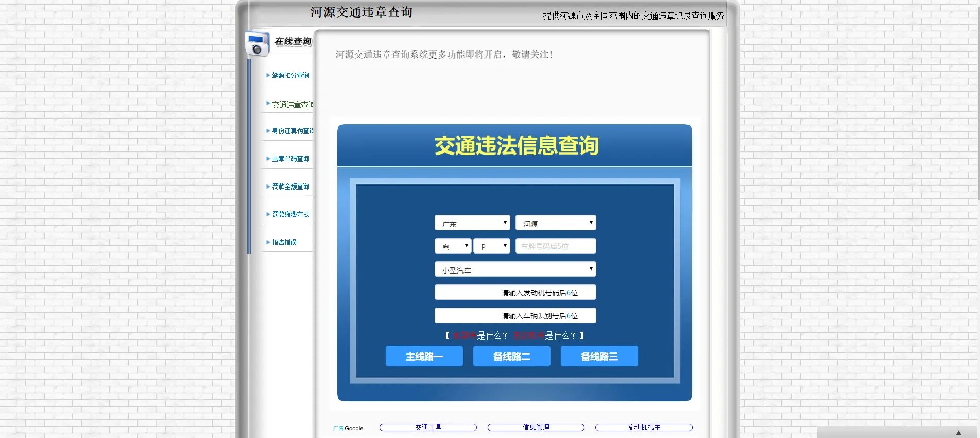Expand the 小型汽车 vehicle type dropdown
Screen dimensions: 980x438
tap(515, 269)
